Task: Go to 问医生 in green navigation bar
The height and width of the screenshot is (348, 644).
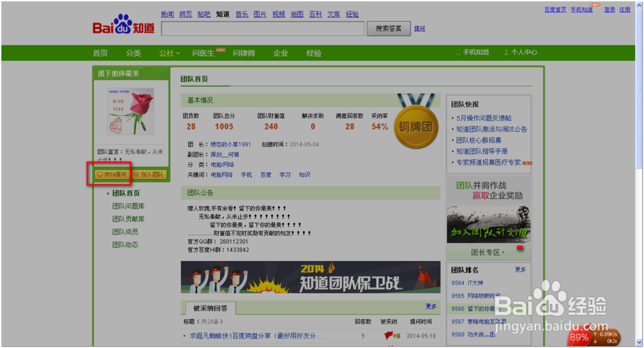Action: (204, 53)
